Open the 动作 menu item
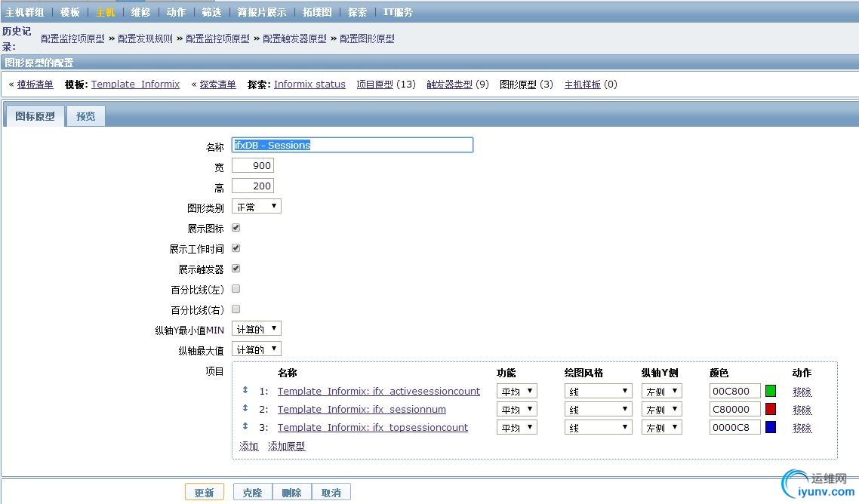This screenshot has width=859, height=504. [176, 12]
